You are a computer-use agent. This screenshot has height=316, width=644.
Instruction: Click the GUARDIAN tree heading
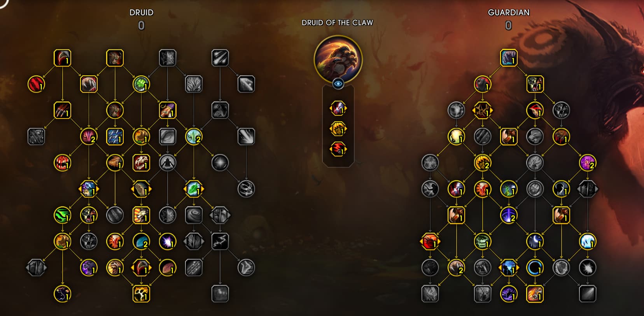[509, 12]
